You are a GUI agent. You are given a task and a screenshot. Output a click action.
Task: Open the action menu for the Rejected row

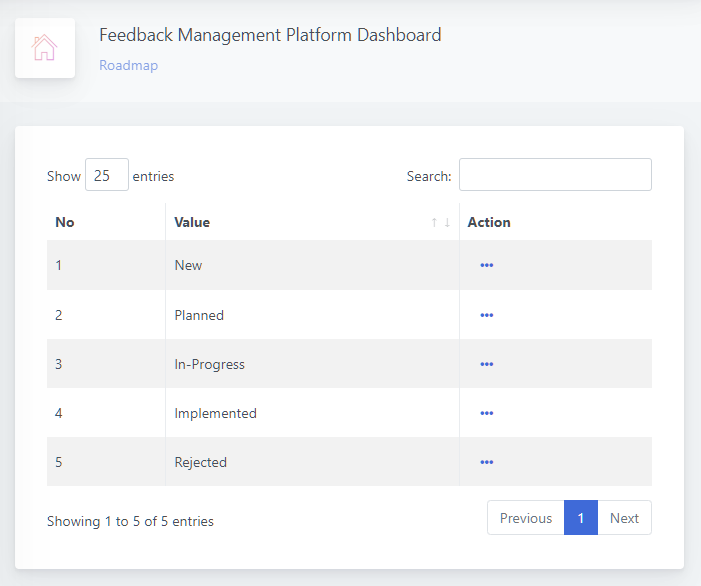487,462
